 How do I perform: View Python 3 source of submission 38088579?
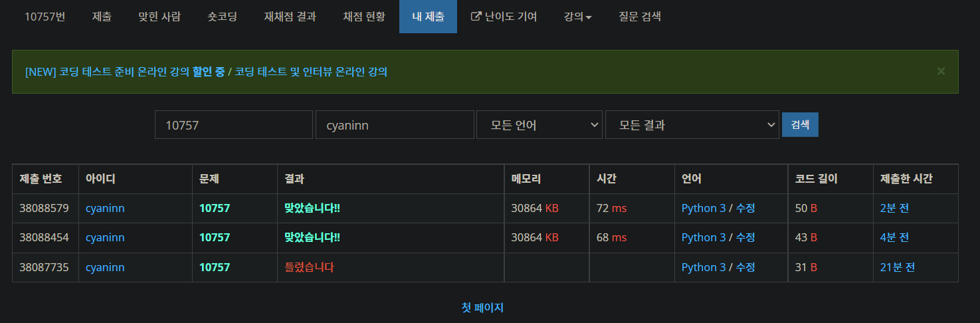click(704, 208)
